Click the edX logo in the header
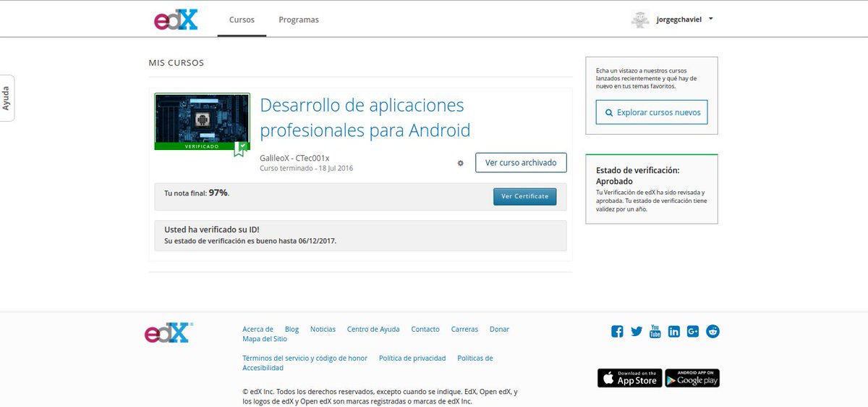Screen dimensions: 868x407 [x=175, y=20]
